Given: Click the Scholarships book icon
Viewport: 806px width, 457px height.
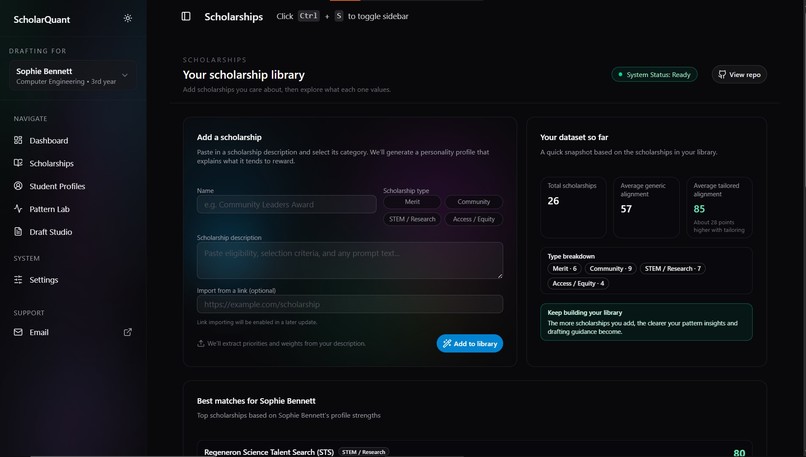Looking at the screenshot, I should click(18, 163).
